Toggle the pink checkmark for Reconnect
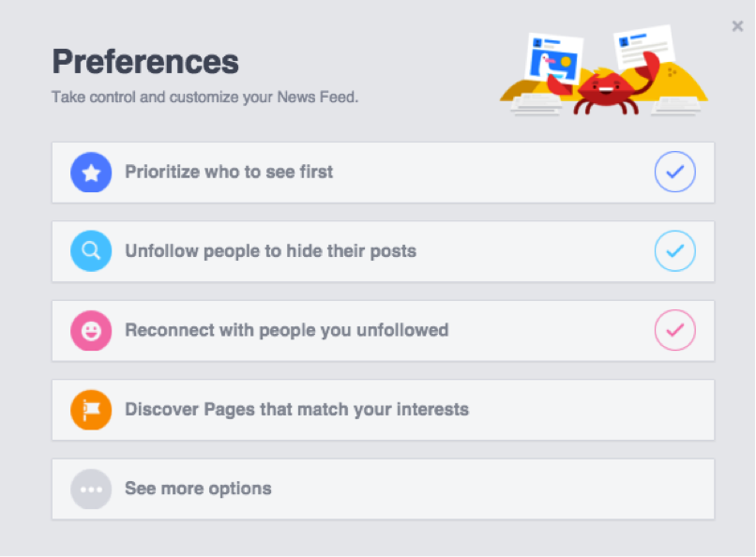Viewport: 756px width, 557px height. point(675,330)
